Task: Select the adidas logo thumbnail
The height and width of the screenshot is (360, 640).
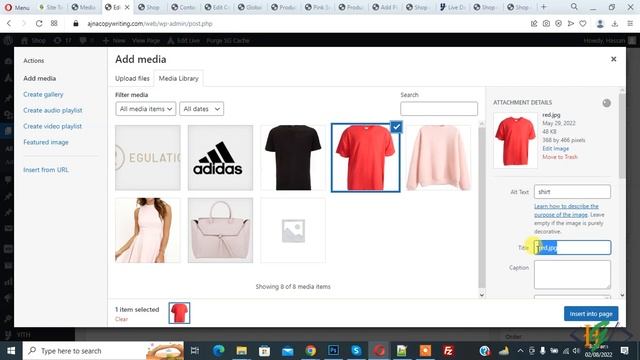Action: [x=220, y=158]
